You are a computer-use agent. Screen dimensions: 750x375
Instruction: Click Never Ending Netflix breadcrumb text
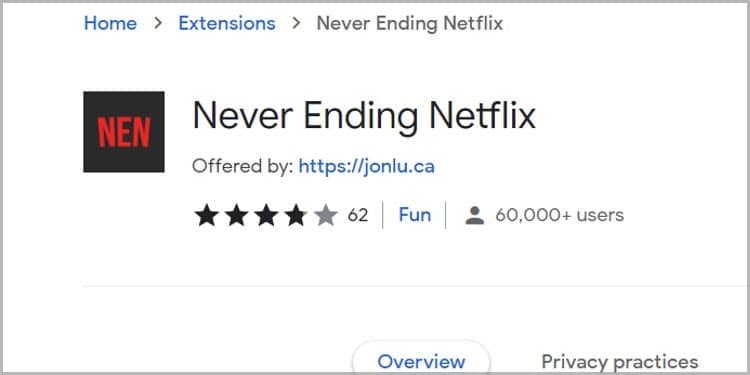pos(409,23)
